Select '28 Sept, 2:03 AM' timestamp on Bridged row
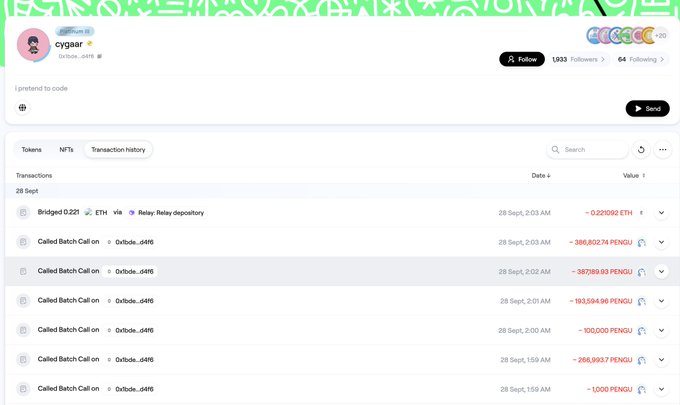The height and width of the screenshot is (405, 680). [x=524, y=213]
